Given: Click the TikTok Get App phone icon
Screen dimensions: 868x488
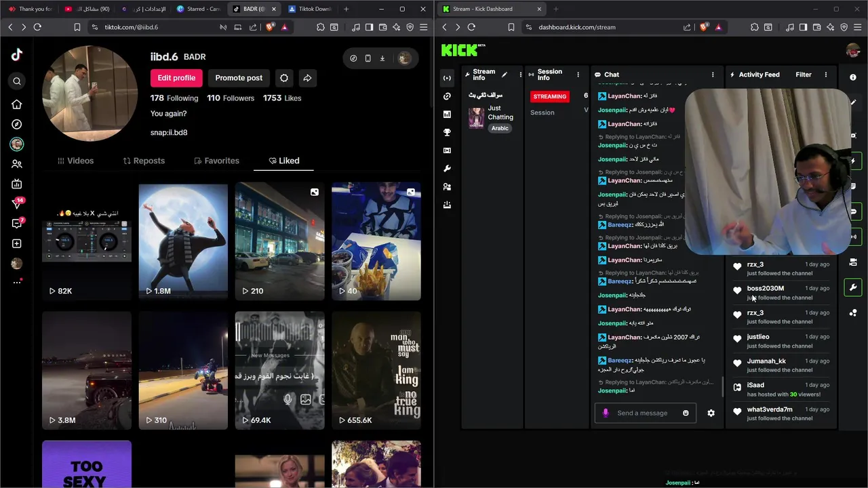Looking at the screenshot, I should point(368,58).
